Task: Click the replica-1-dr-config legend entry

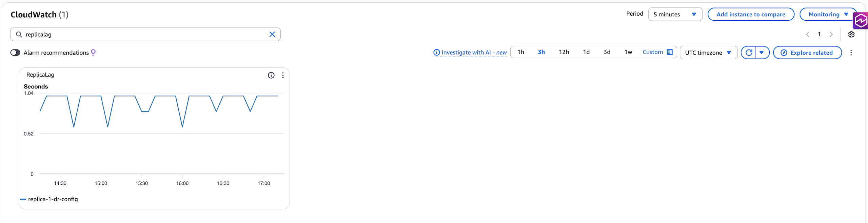Action: click(x=49, y=199)
